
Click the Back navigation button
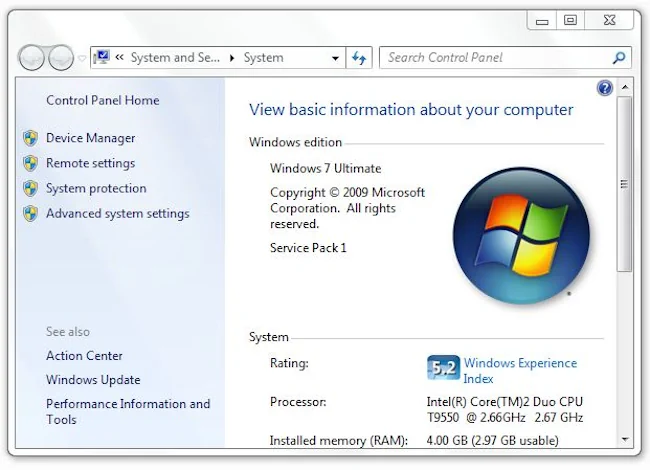31,57
